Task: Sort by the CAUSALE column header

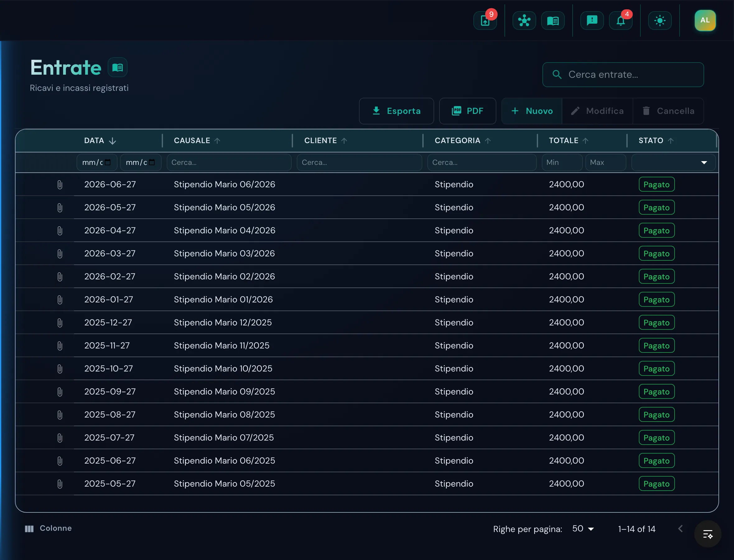Action: click(197, 141)
